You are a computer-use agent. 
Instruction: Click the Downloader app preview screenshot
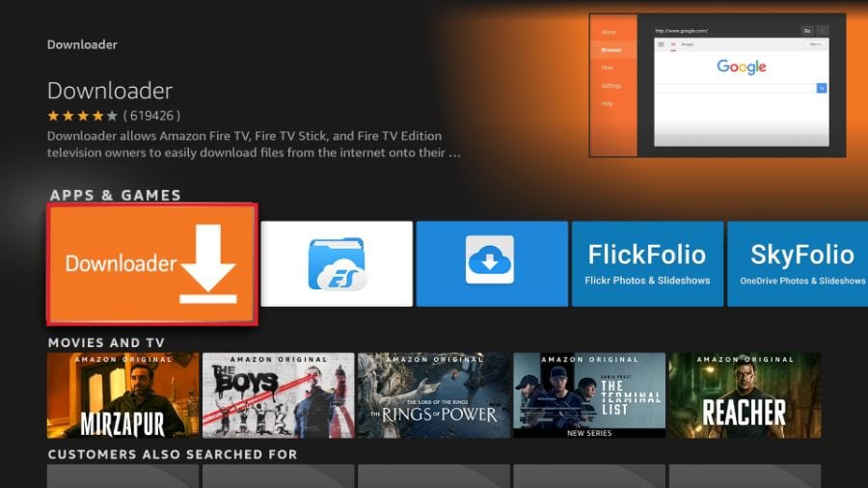[x=718, y=85]
